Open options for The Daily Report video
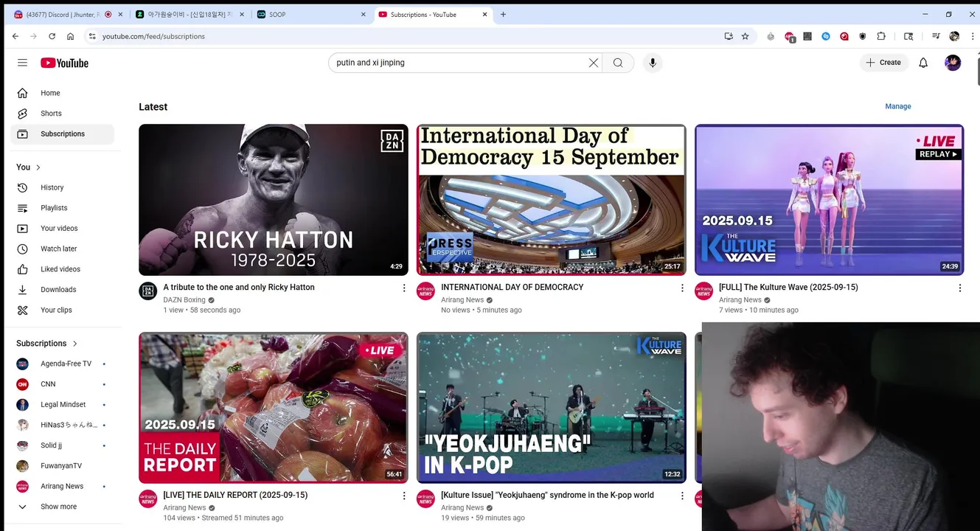 (x=403, y=496)
